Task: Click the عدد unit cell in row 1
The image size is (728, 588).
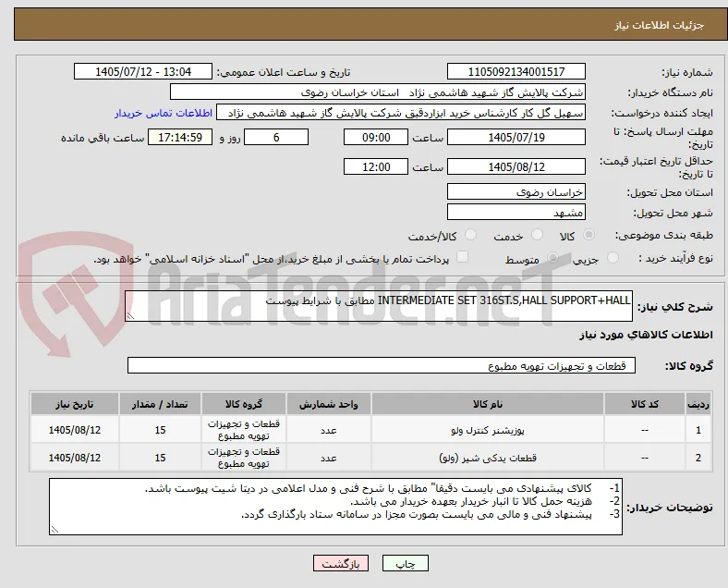Action: (x=328, y=430)
